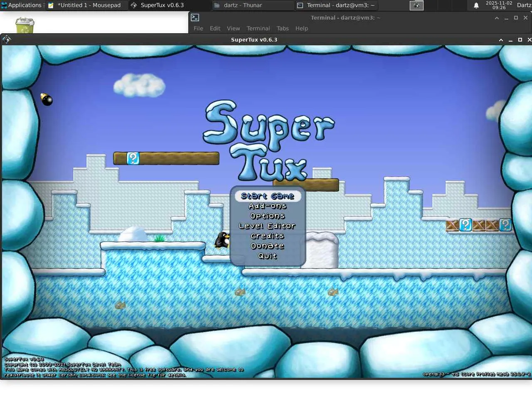Image resolution: width=532 pixels, height=399 pixels.
Task: Switch to the Untitled 1 Mousepad window
Action: (86, 5)
